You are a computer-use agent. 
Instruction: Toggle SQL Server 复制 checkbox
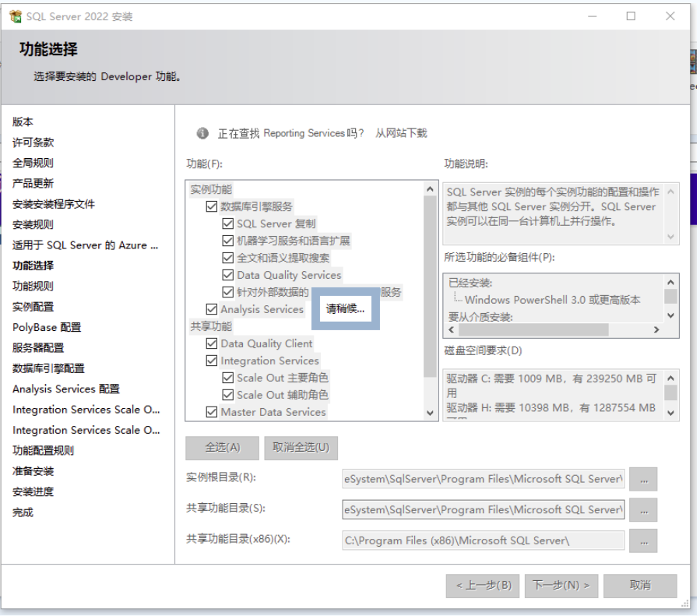pos(227,224)
